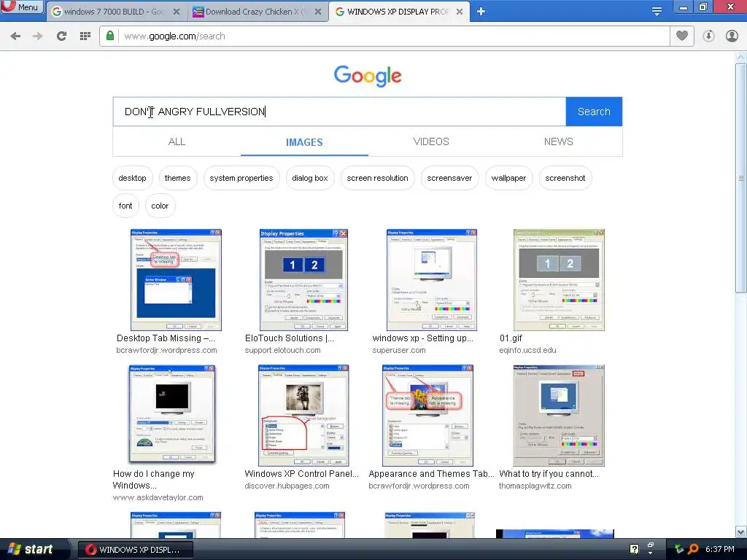The height and width of the screenshot is (560, 747).
Task: Click the thomasplagwitz.com source link
Action: point(535,486)
